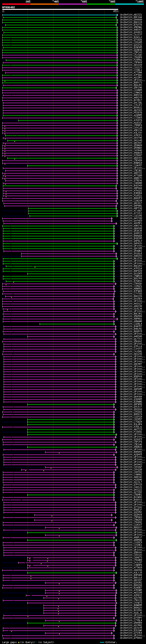Click UniRef100_A4RSH8 label
Viewport: 146px width, 644px height.
click(x=131, y=336)
